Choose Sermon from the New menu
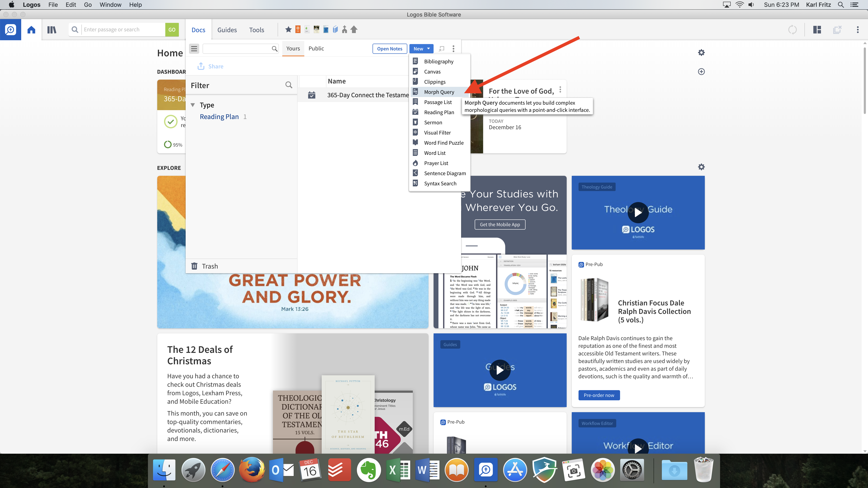 point(439,123)
